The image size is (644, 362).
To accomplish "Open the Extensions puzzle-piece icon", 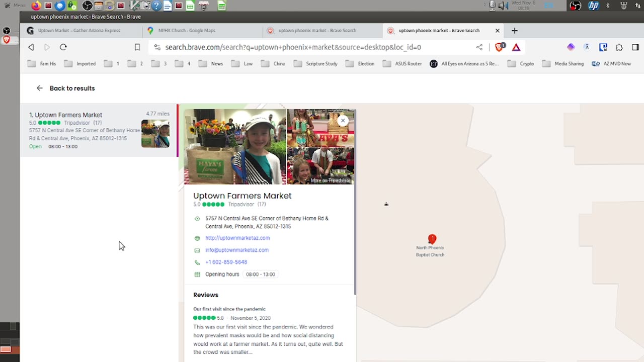I will (619, 47).
